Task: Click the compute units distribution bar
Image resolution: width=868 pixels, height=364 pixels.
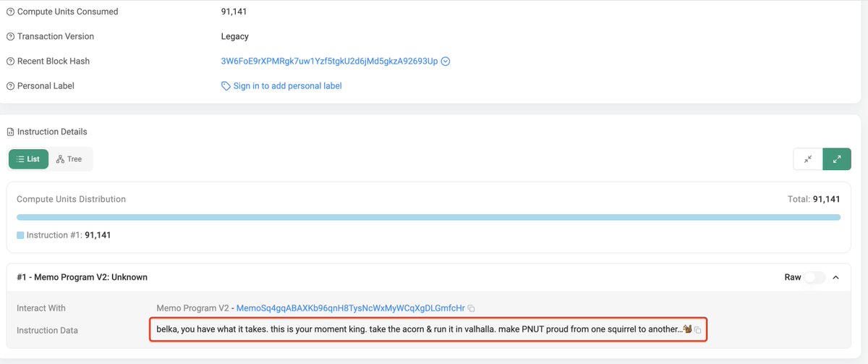Action: pyautogui.click(x=428, y=217)
